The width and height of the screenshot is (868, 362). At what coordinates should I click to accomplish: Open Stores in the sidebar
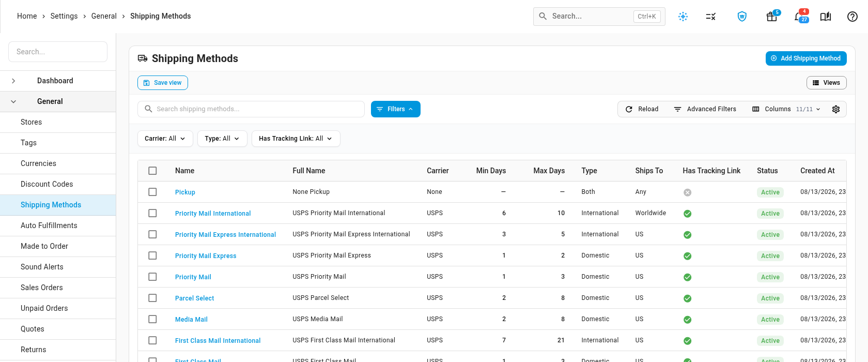58,122
